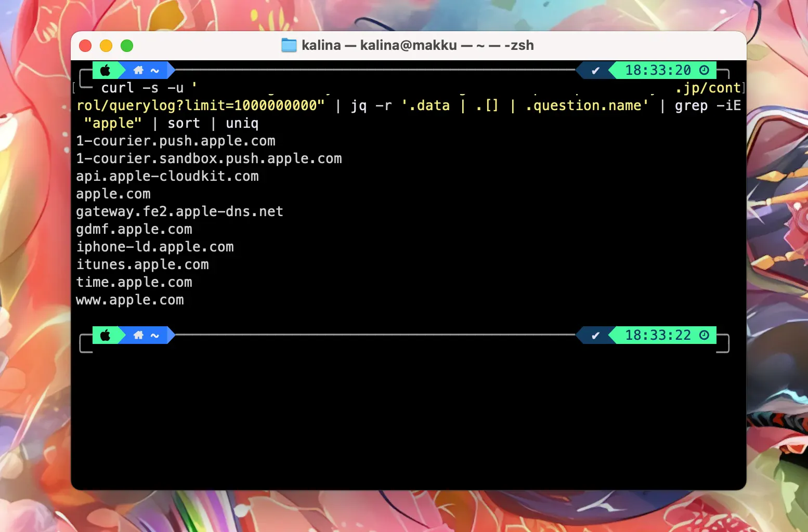Click the gdmf.apple.com line
This screenshot has width=808, height=532.
pyautogui.click(x=134, y=229)
